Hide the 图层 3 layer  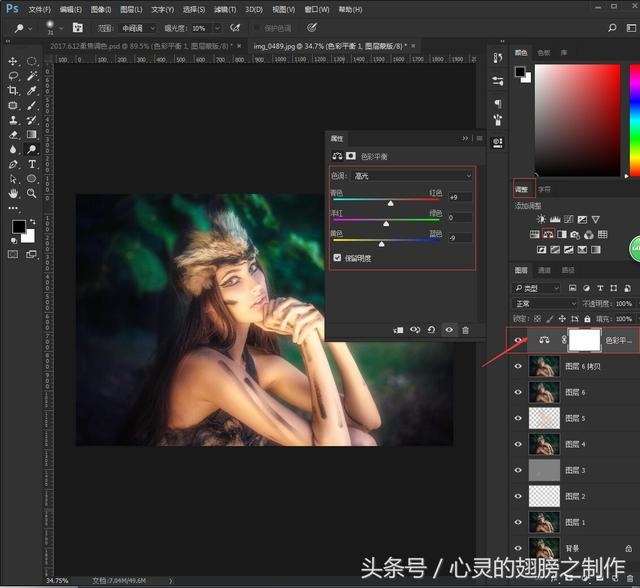518,470
